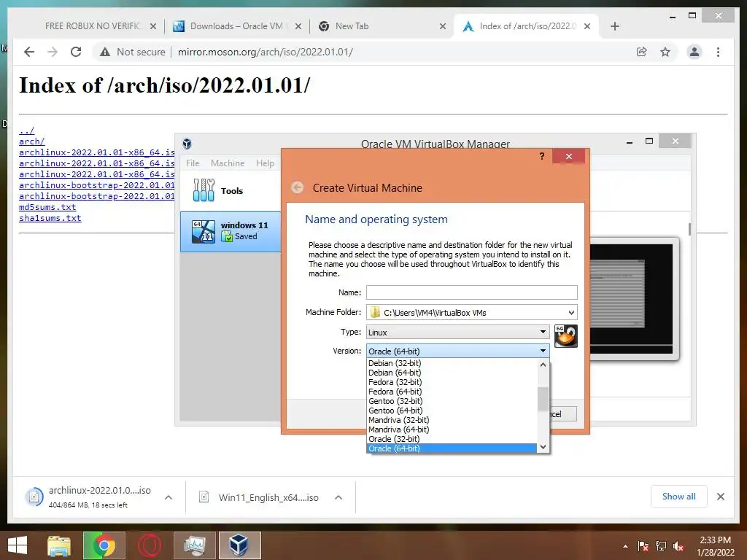Reload the current page

point(76,52)
